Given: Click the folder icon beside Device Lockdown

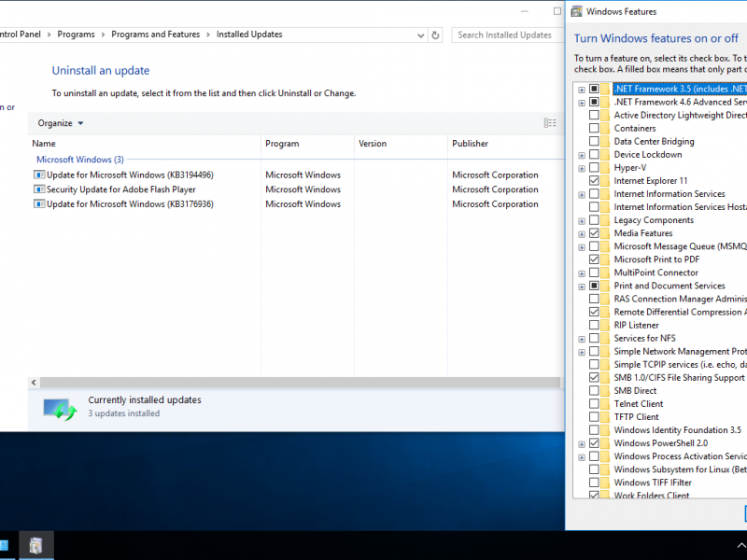Looking at the screenshot, I should (x=605, y=155).
